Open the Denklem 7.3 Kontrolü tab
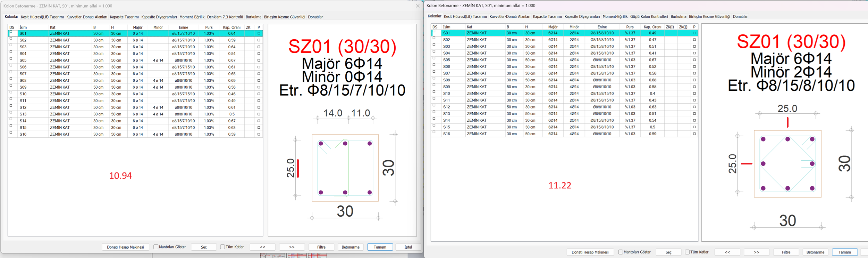Image resolution: width=868 pixels, height=258 pixels. coord(225,17)
